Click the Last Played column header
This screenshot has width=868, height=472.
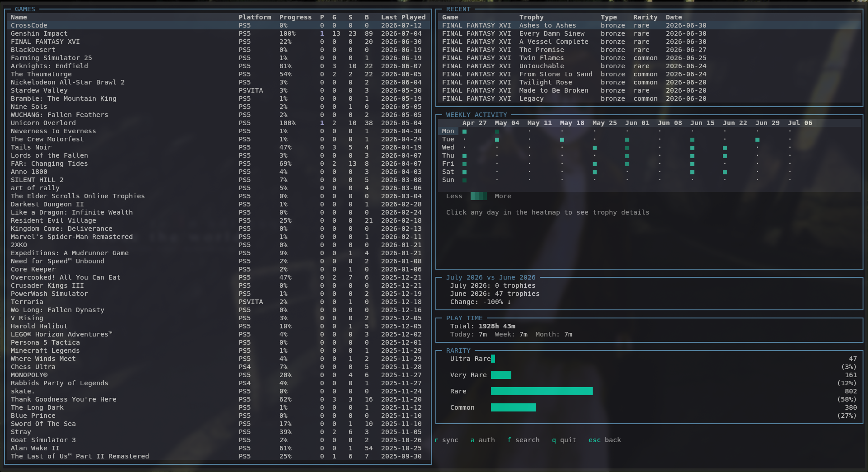point(403,17)
